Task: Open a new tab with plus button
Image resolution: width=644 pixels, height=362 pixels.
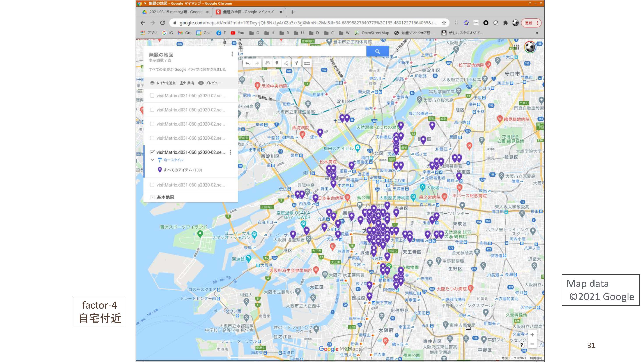Action: click(293, 12)
